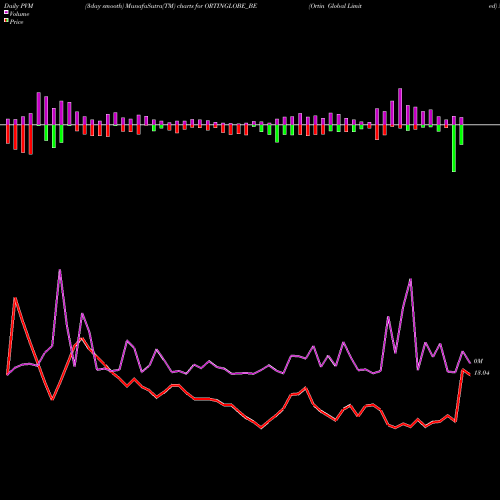
Task: Click the '0M' volume value label
Action: click(478, 361)
